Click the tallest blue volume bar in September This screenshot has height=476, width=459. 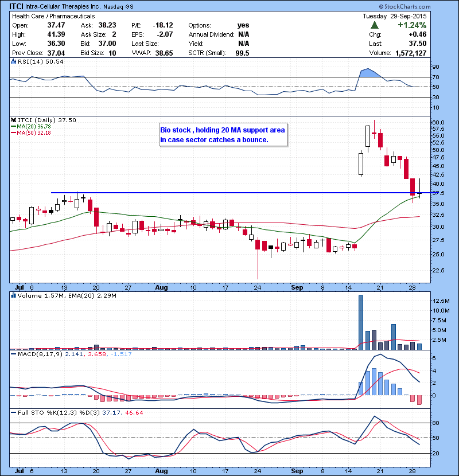(x=361, y=322)
